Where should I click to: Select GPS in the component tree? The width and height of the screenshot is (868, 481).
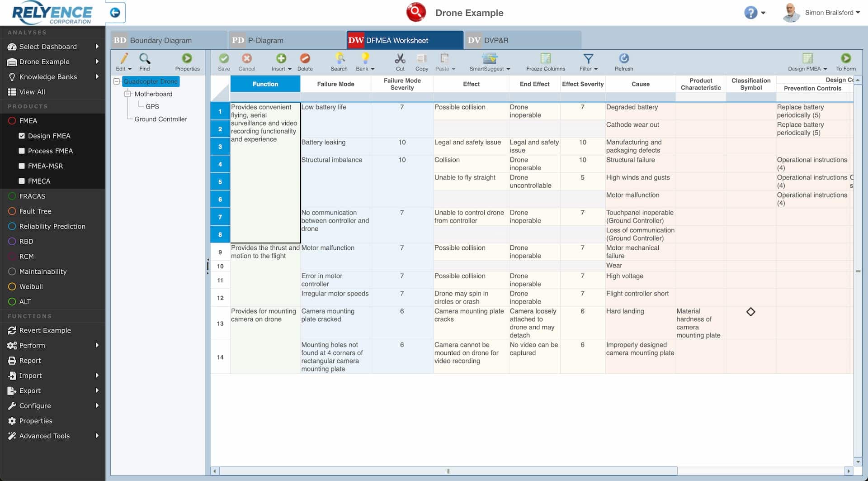click(152, 106)
